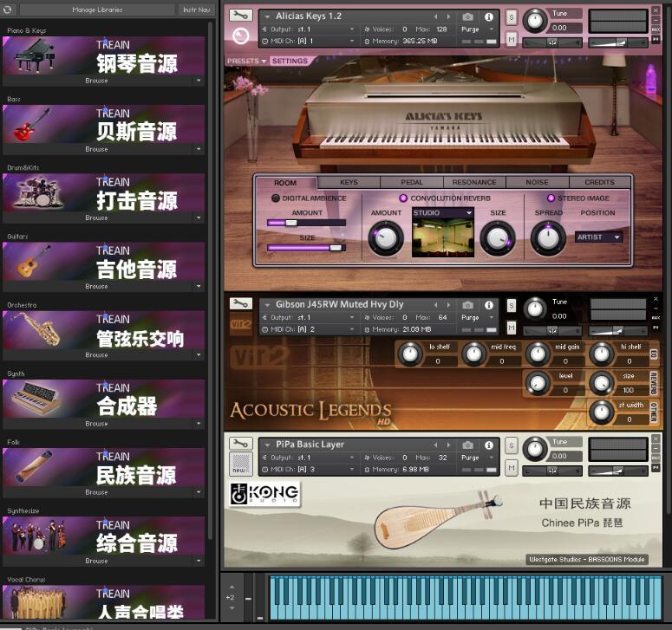Click the info icon on Alicias Keys header

tap(489, 16)
